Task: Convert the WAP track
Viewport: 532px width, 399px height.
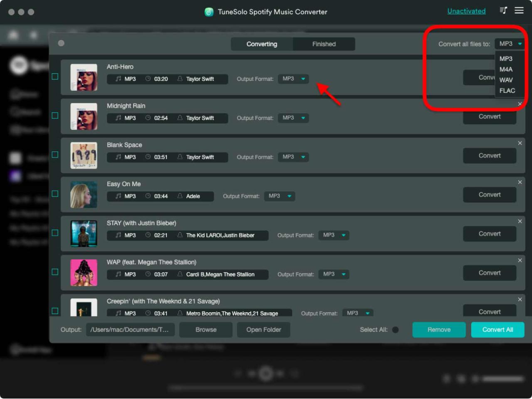Action: 489,273
